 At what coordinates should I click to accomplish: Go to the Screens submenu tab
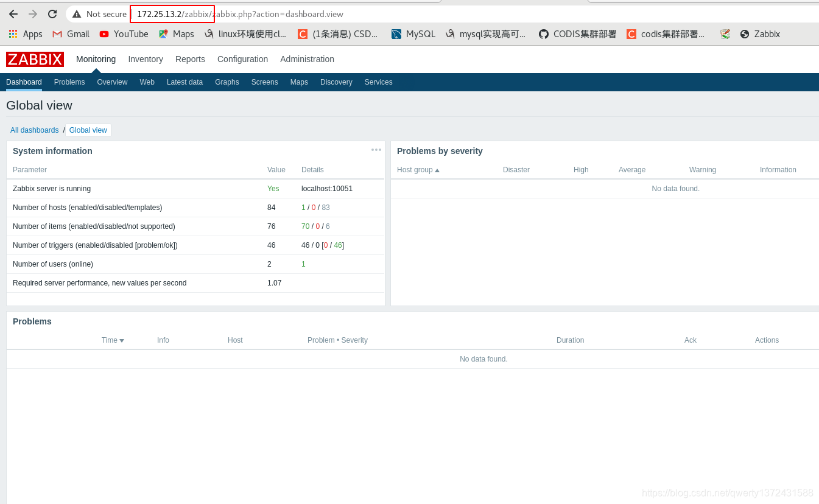click(264, 82)
